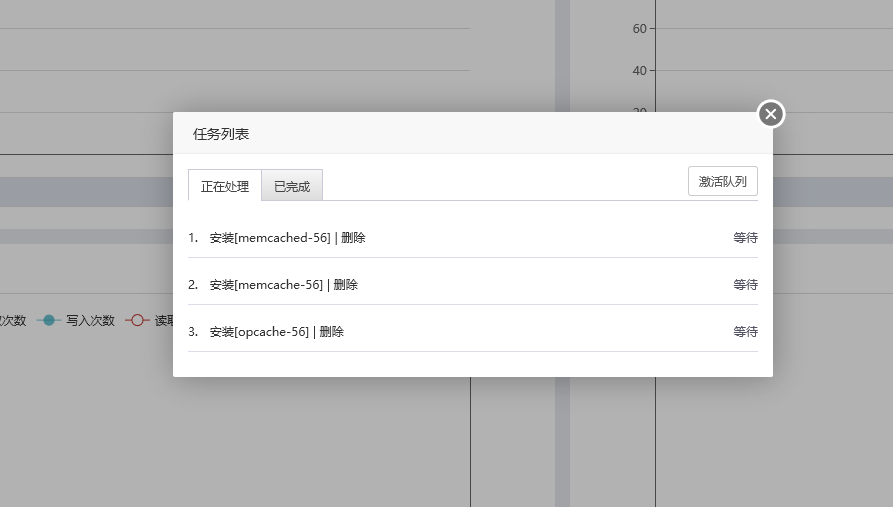Delete the opcache-56 install task
893x507 pixels.
click(x=332, y=332)
